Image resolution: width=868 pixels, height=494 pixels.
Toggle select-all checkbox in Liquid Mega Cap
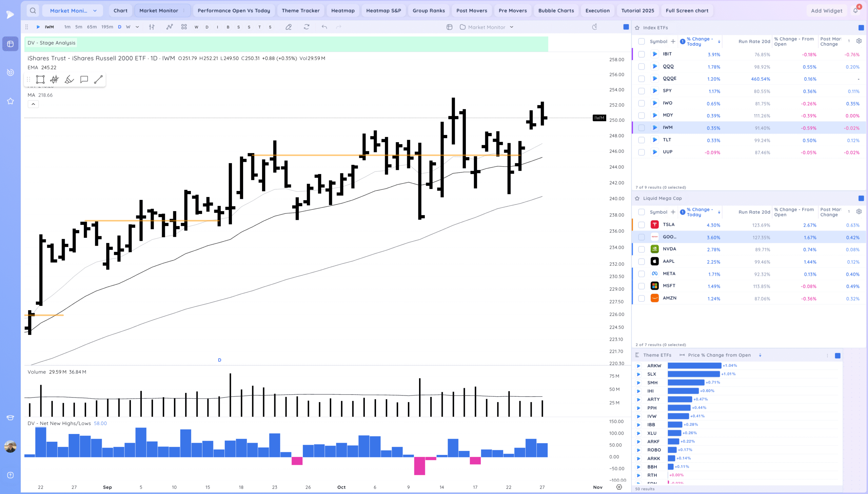pyautogui.click(x=641, y=212)
